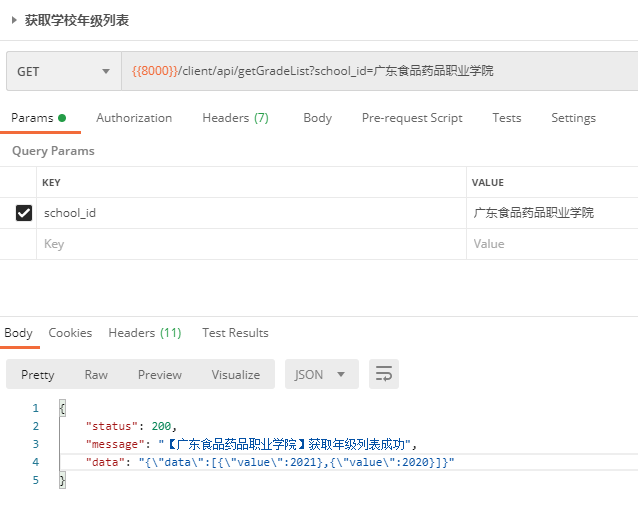Click the Query Params label
Image resolution: width=638 pixels, height=513 pixels.
coord(53,151)
